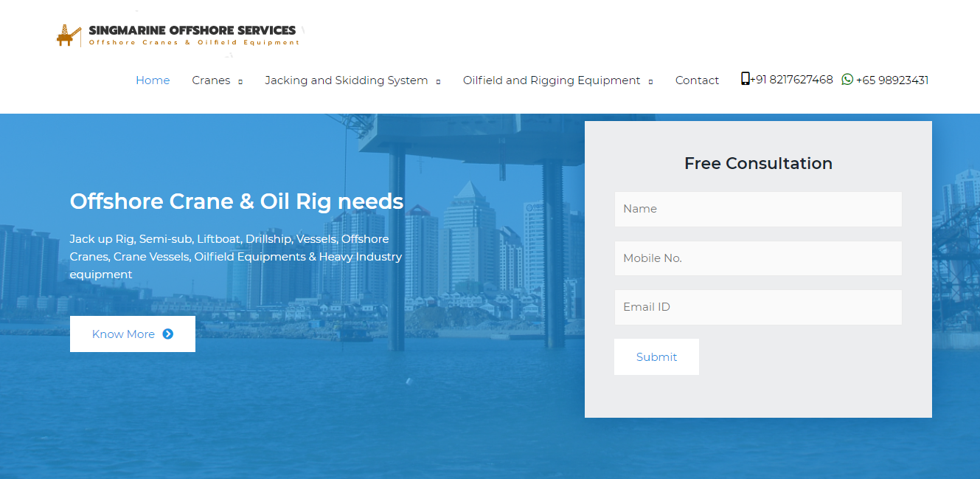The height and width of the screenshot is (479, 980).
Task: Click the 'Jack up Rig, Semi-sub' description text
Action: coord(236,257)
